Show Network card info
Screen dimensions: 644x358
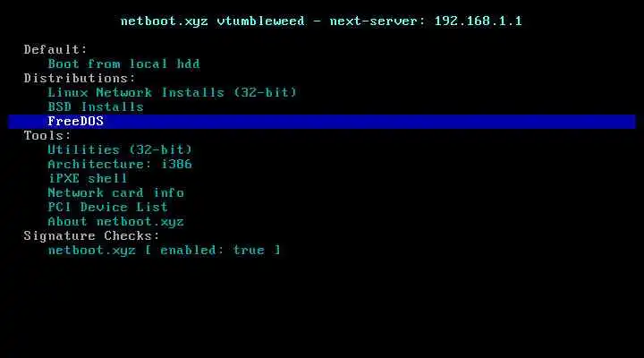click(115, 192)
